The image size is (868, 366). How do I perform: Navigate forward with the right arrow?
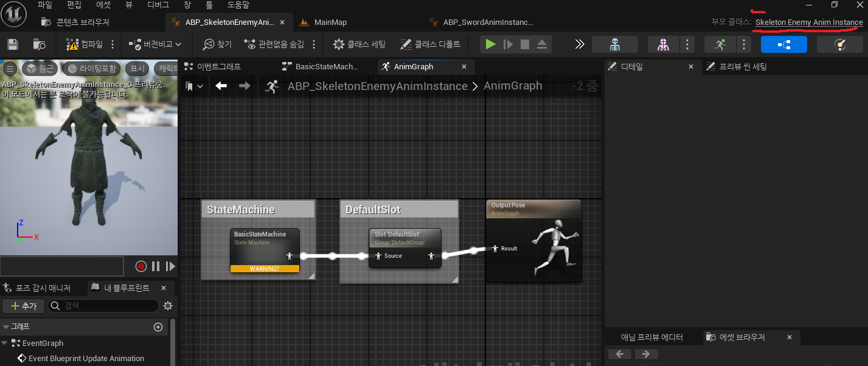tap(245, 86)
